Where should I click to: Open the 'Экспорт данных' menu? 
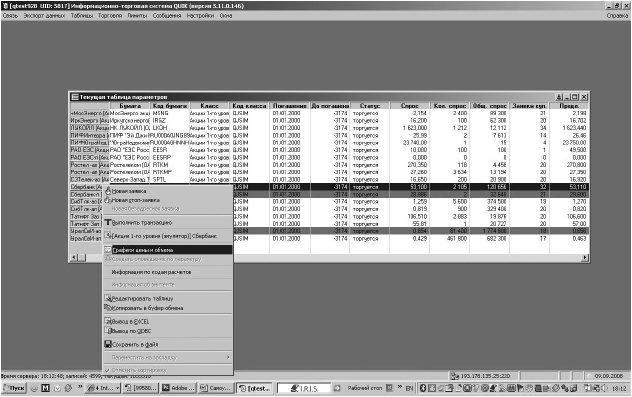coord(44,16)
